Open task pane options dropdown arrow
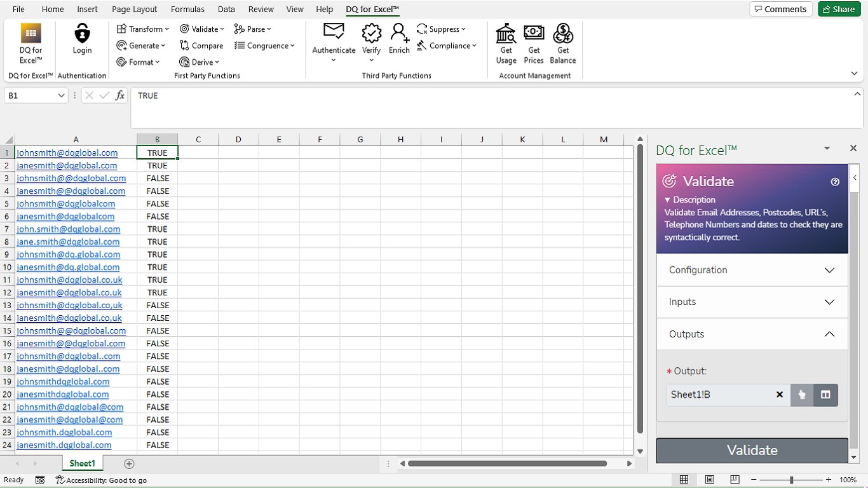 coord(827,148)
